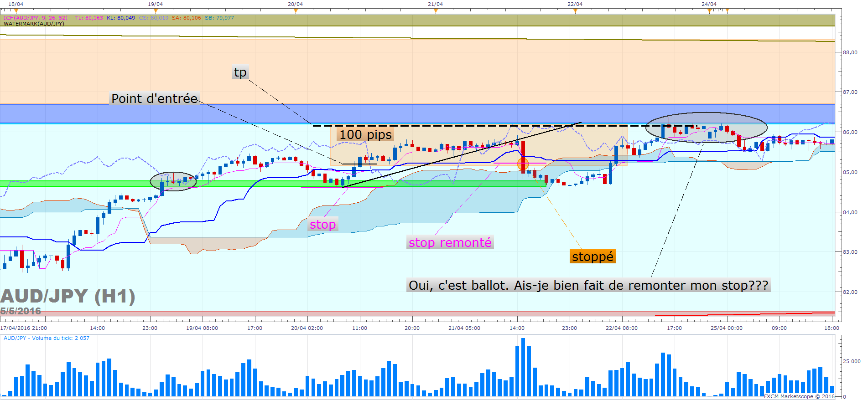This screenshot has width=868, height=400.
Task: Select the black rising trendline
Action: 461,154
